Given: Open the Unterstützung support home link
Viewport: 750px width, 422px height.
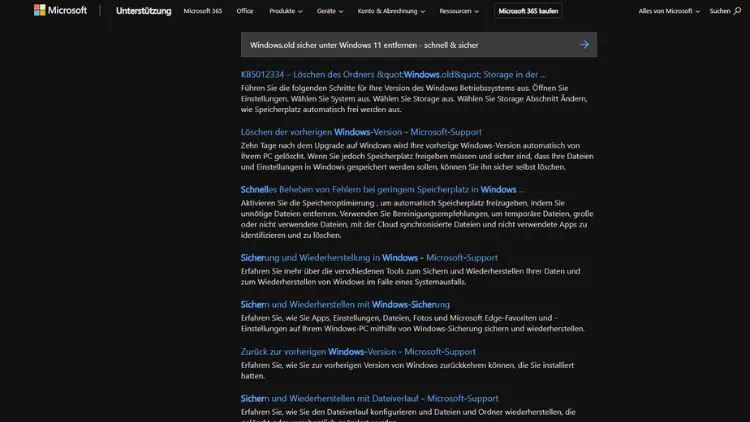Looking at the screenshot, I should pos(143,11).
